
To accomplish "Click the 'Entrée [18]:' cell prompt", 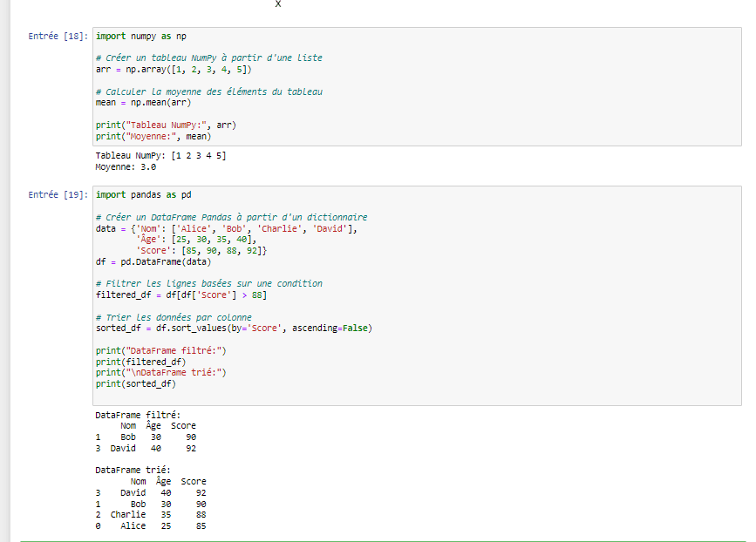I will click(x=58, y=37).
